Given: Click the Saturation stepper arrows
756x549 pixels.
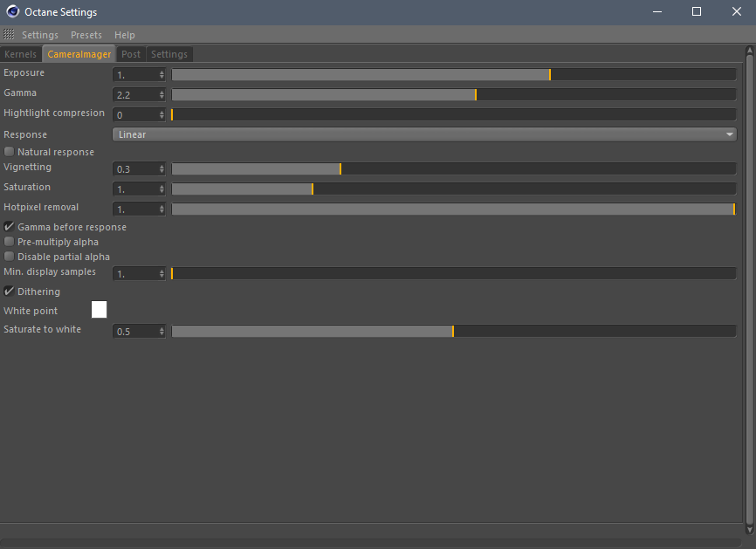Looking at the screenshot, I should point(162,189).
